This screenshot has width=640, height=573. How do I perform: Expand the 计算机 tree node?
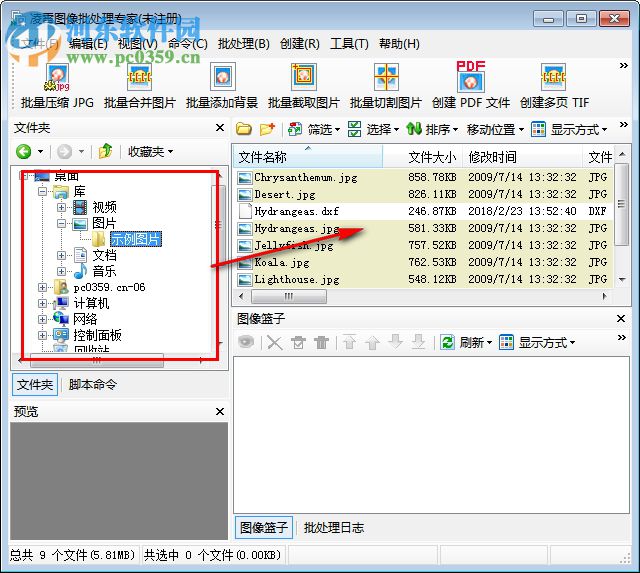pyautogui.click(x=42, y=303)
